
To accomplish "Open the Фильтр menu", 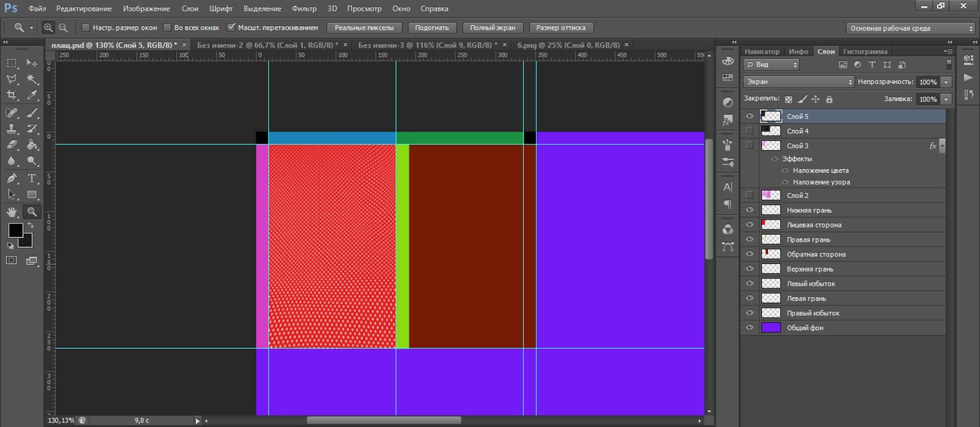I will pos(305,8).
